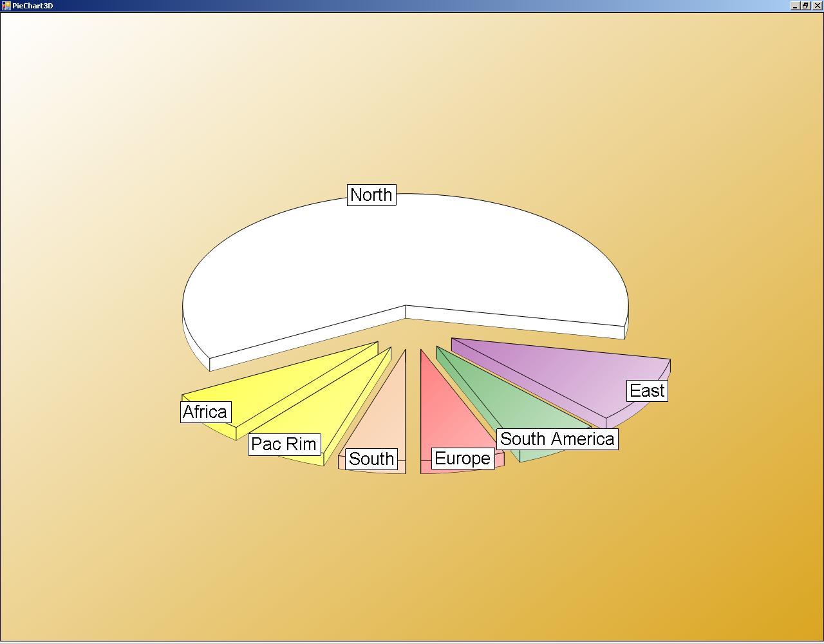Click the Europe slice label
Image resolution: width=824 pixels, height=644 pixels.
click(463, 459)
